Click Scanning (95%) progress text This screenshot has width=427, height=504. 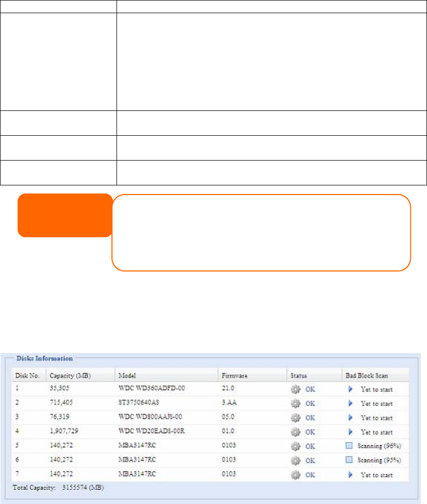(379, 460)
